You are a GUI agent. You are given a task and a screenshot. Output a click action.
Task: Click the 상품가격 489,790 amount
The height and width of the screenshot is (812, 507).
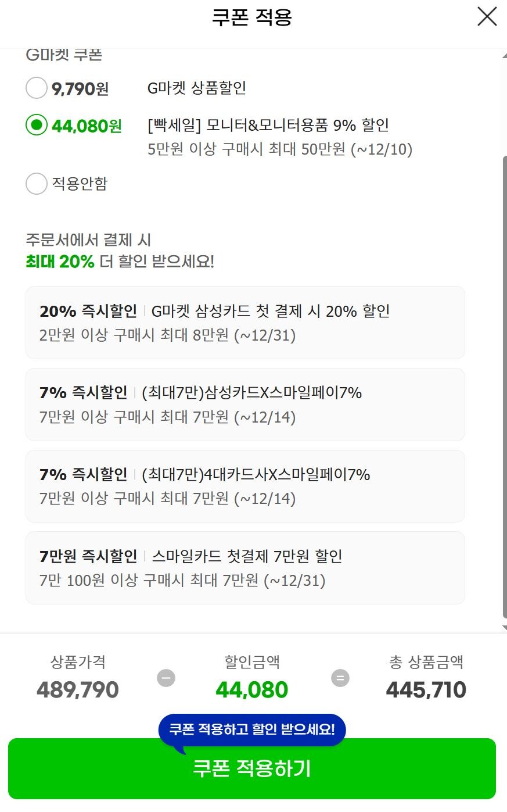click(78, 690)
